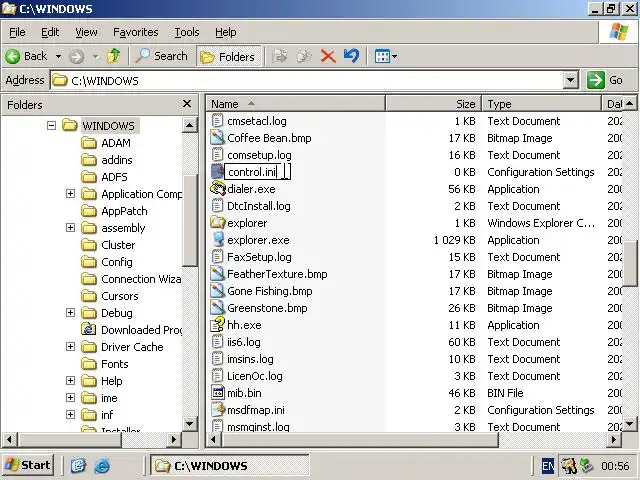Click the Greenstone.bmp image icon

click(218, 307)
